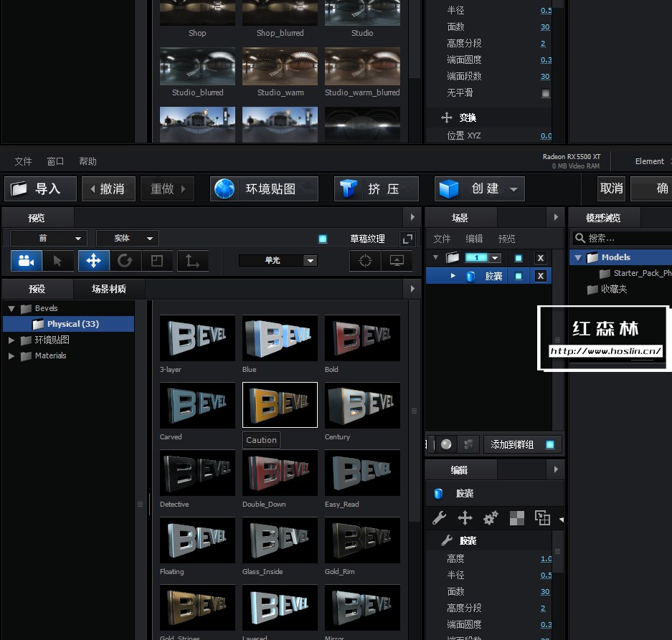Click the 导入 import button

[x=40, y=188]
